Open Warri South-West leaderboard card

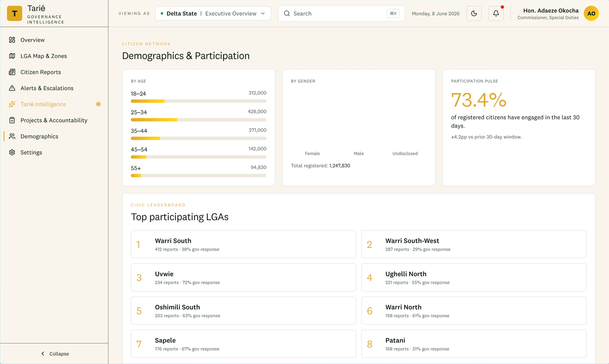pyautogui.click(x=474, y=244)
